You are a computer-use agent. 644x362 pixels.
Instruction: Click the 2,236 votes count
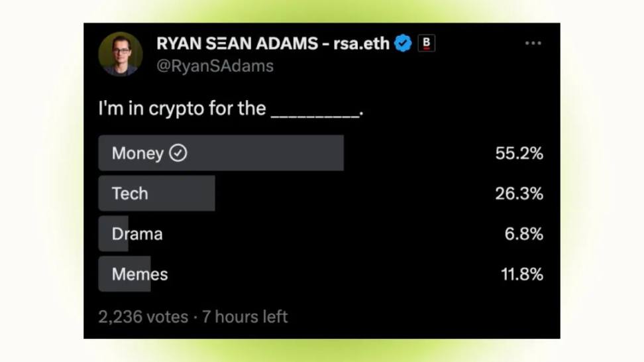point(143,317)
